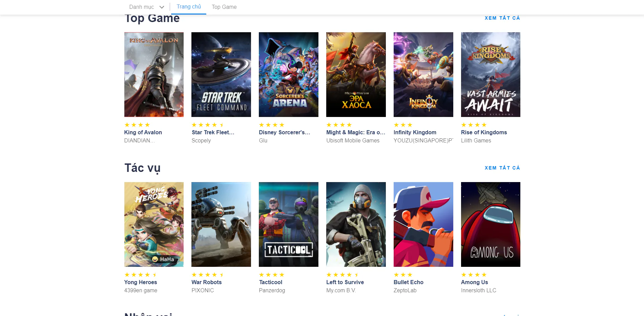Screen dimensions: 644x316
Task: Click the King of Avalon title
Action: (x=143, y=132)
